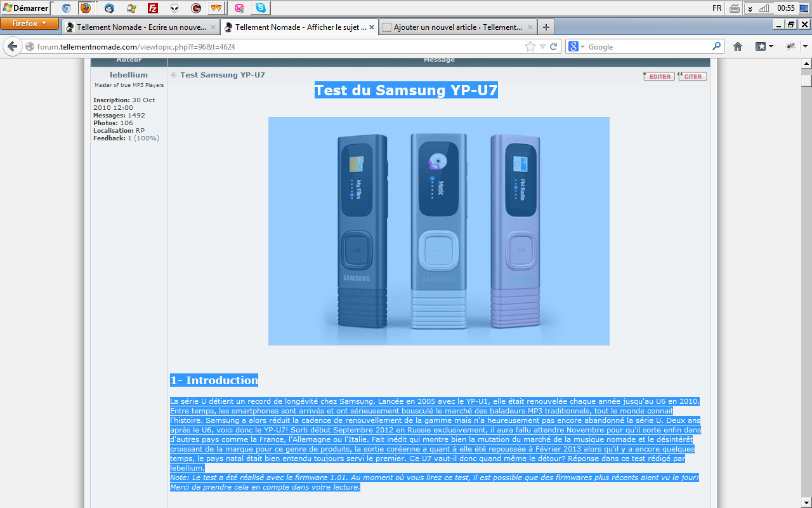Click the add-on bug icon in toolbar

tap(790, 46)
